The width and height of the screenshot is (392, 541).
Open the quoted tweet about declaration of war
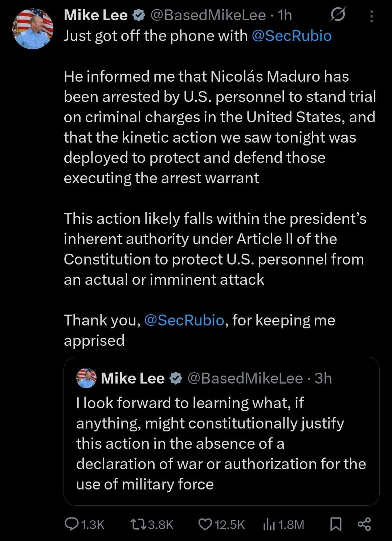pos(221,443)
